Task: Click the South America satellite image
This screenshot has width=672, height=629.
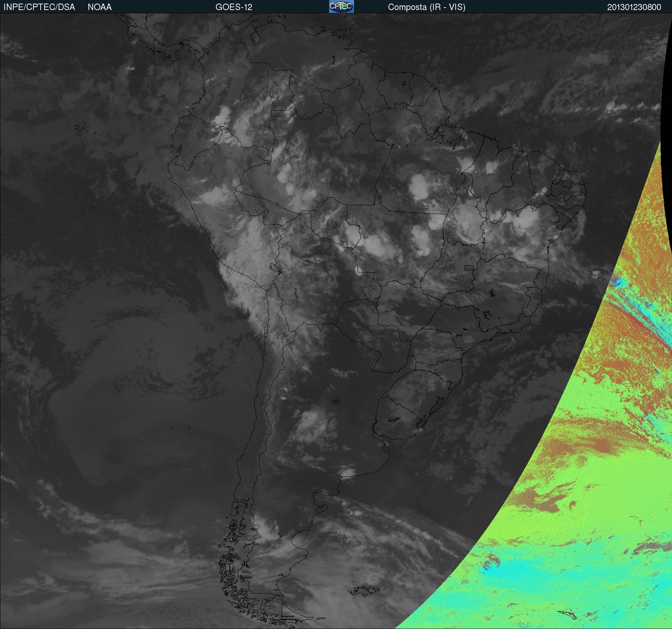Action: [336, 321]
